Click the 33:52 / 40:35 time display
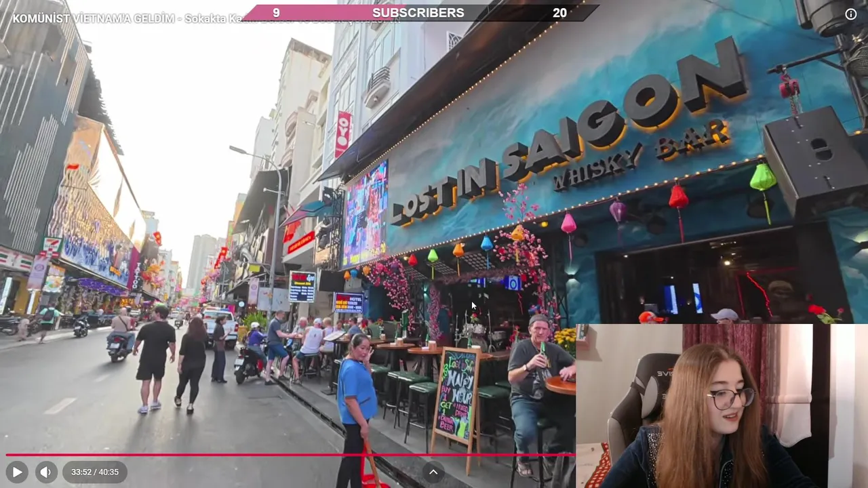 coord(95,472)
